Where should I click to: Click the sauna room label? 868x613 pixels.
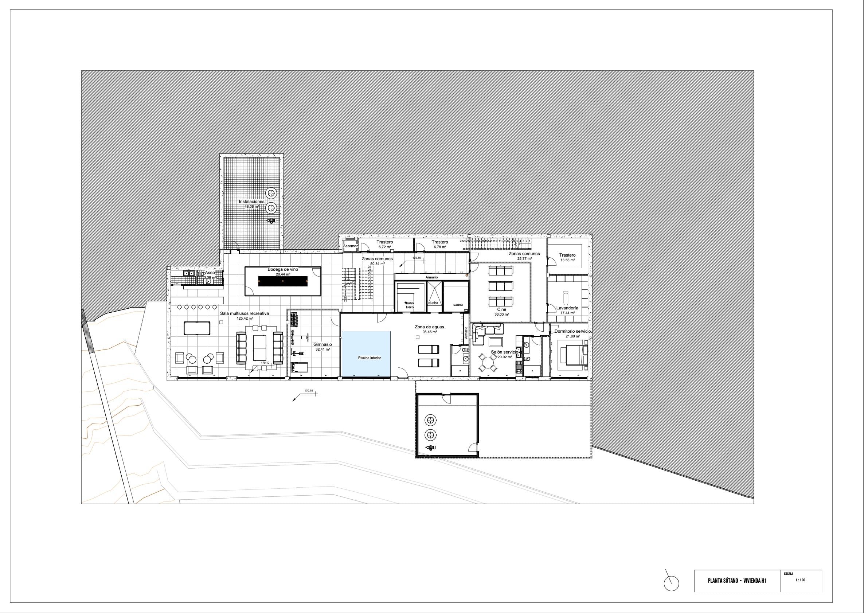[457, 304]
